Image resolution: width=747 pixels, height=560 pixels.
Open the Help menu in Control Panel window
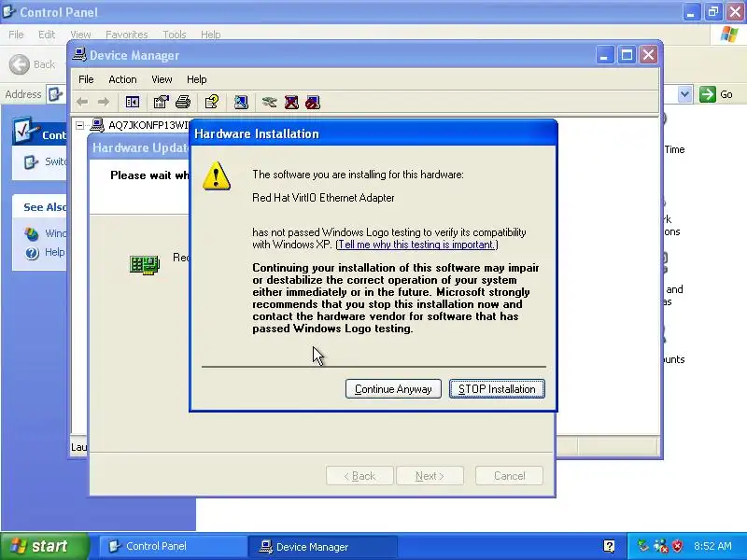211,35
